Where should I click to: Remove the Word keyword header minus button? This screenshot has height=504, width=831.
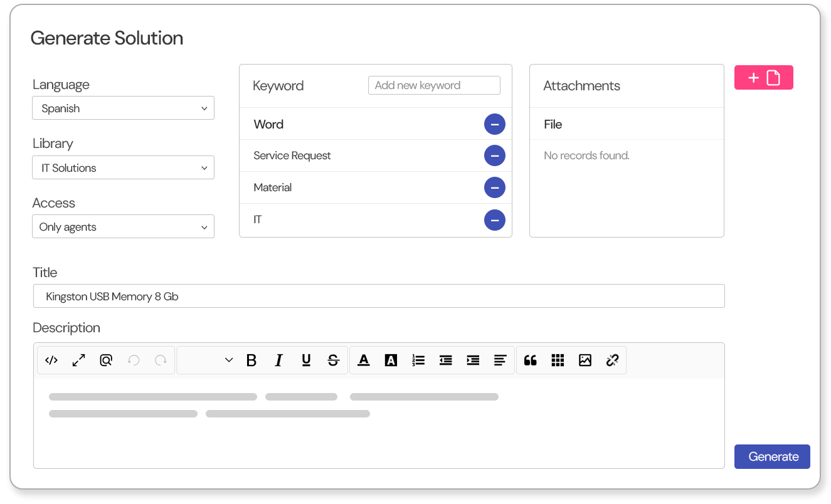495,124
